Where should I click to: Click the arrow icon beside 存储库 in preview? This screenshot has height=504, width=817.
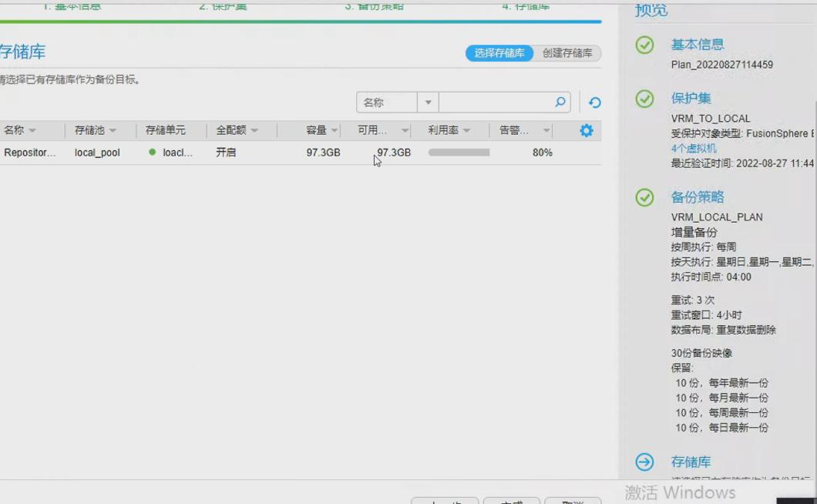644,462
